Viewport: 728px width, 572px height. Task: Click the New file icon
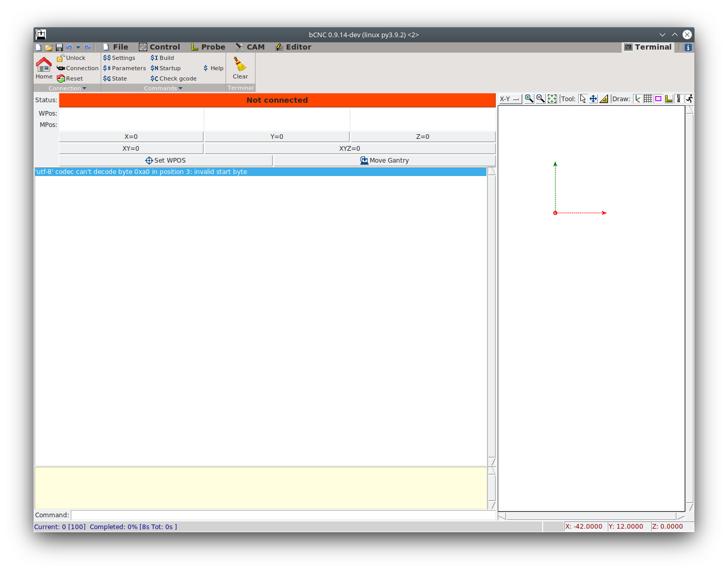[x=39, y=47]
